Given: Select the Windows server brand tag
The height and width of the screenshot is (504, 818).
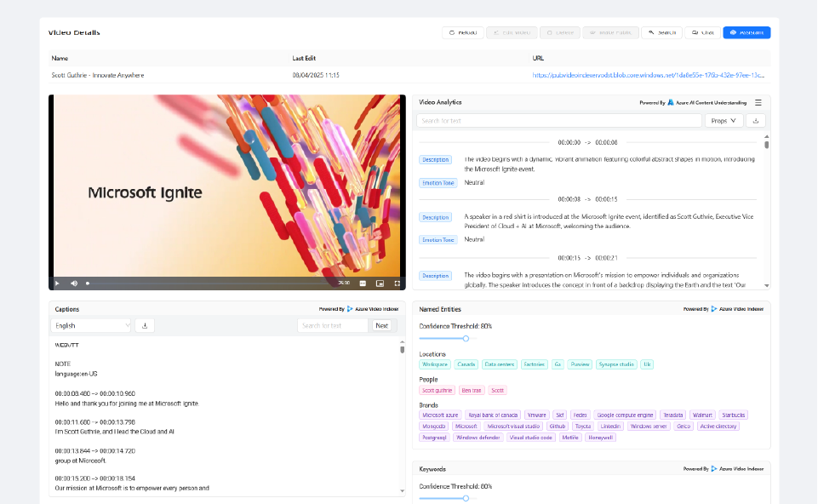Looking at the screenshot, I should point(649,427).
